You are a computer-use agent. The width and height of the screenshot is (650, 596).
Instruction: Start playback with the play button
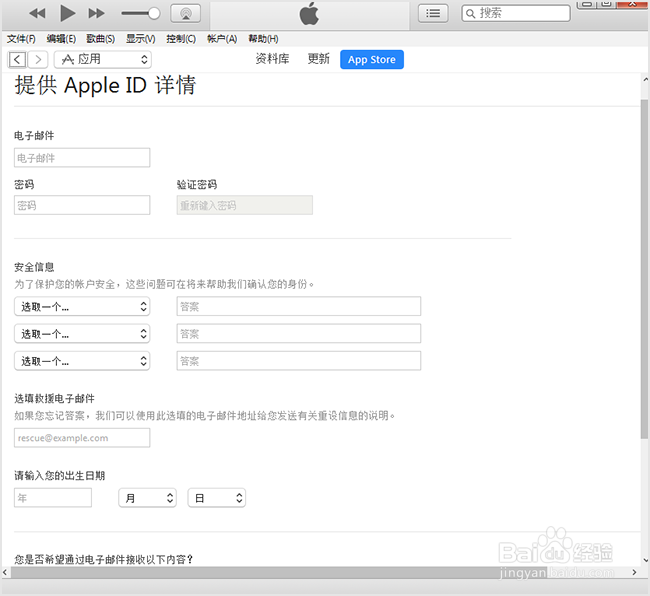[67, 13]
